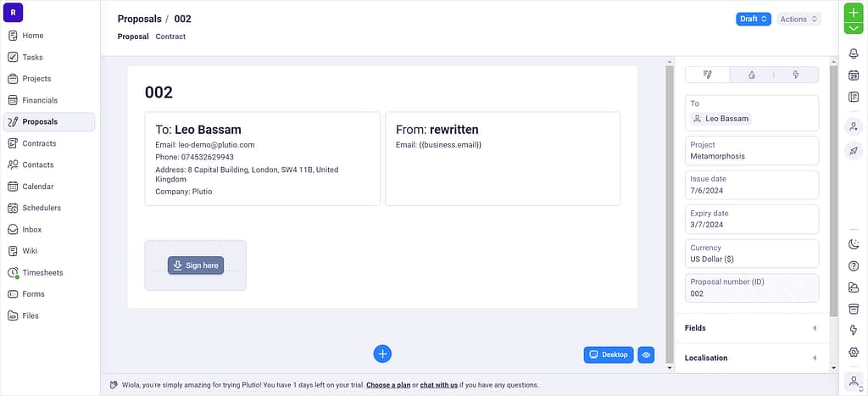Select the details pencil tab in side panel
The image size is (868, 396).
pyautogui.click(x=708, y=75)
